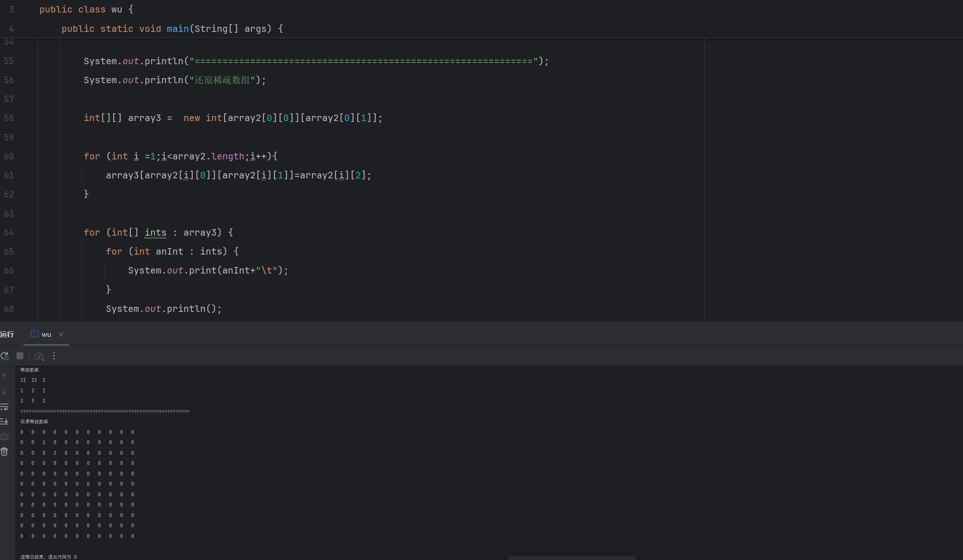
Task: Click the 'new' keyword on line 58
Action: click(192, 118)
